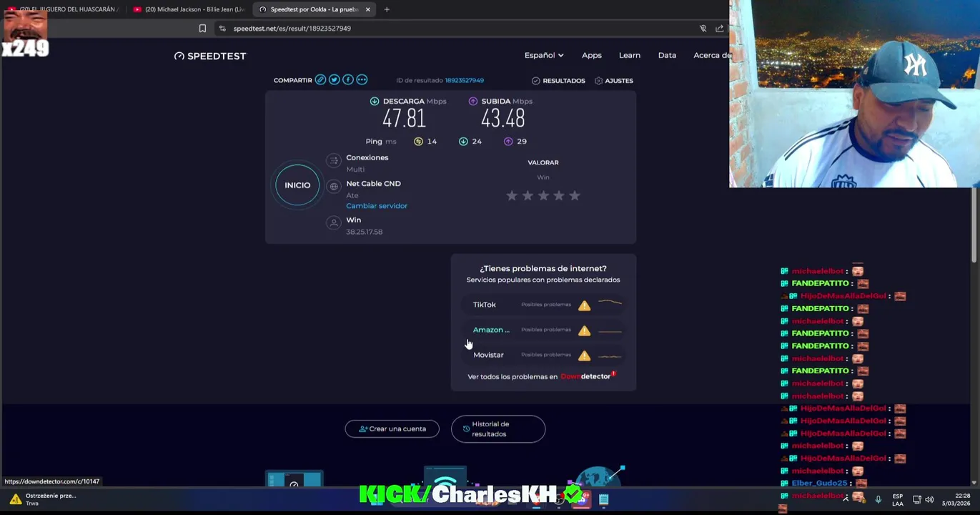The height and width of the screenshot is (515, 980).
Task: Click the idle ping value 14
Action: (432, 142)
